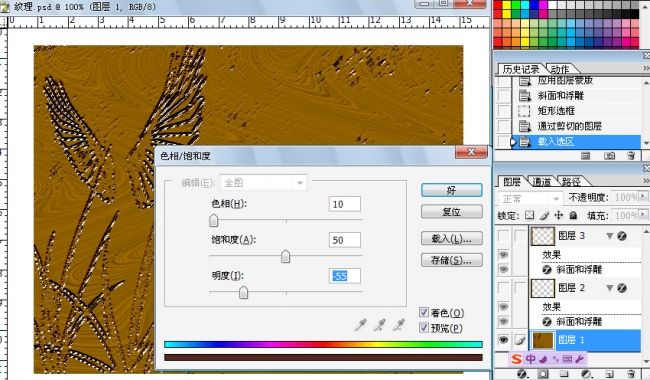Switch to the 历史记录 tab

(521, 69)
